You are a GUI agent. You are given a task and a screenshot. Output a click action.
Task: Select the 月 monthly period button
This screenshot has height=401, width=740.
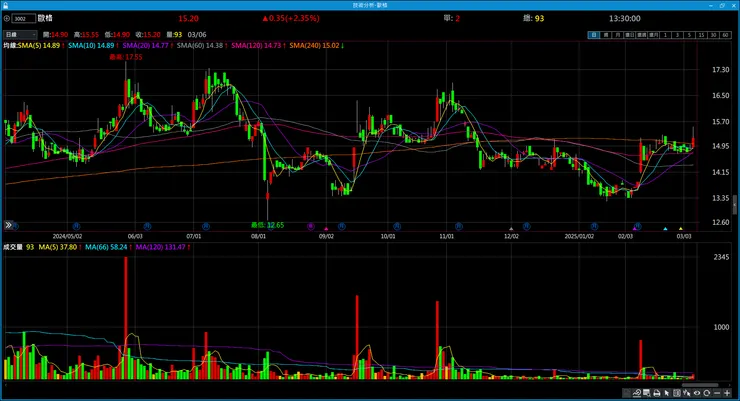(618, 35)
